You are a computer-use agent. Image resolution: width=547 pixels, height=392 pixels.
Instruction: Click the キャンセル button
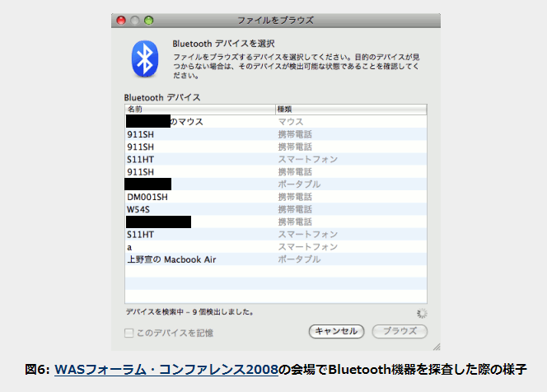tap(336, 331)
